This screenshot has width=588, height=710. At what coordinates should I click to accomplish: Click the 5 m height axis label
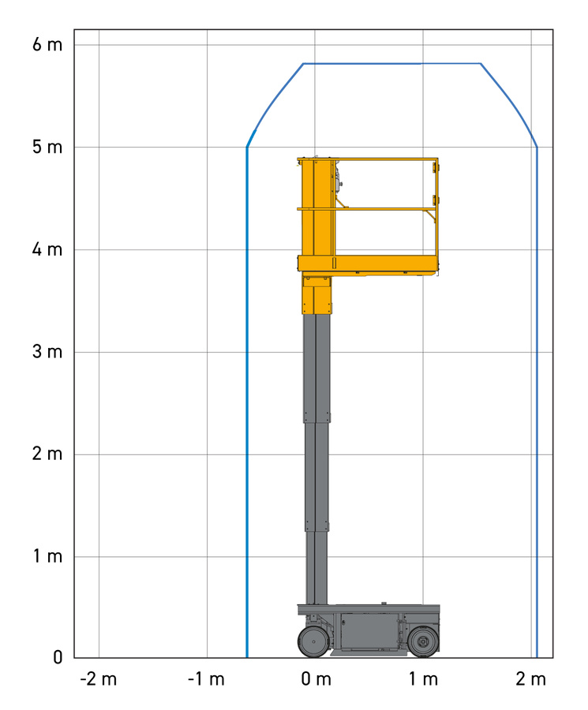(47, 147)
